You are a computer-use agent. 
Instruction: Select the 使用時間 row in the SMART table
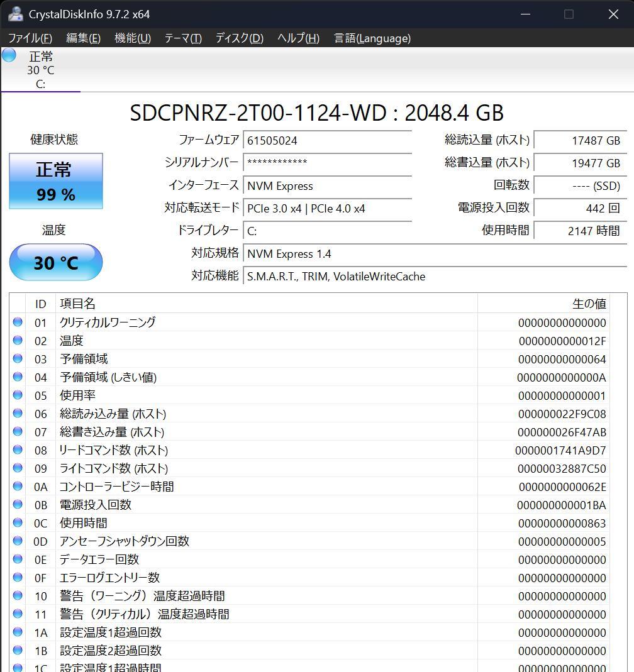252,522
